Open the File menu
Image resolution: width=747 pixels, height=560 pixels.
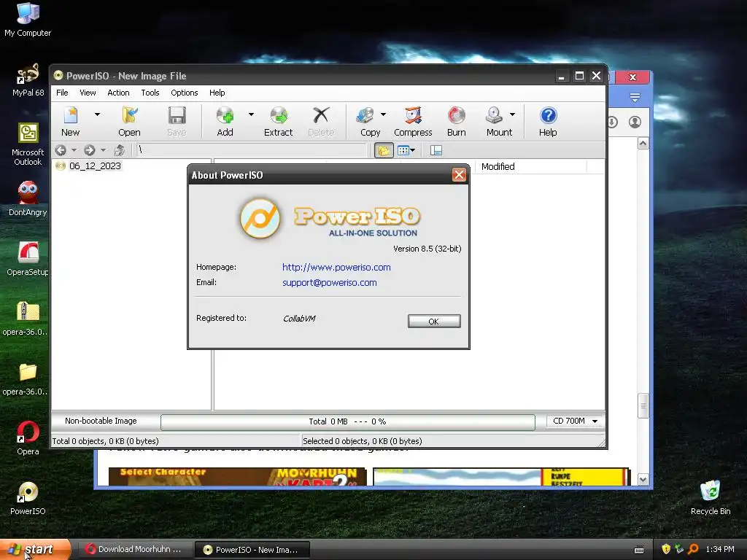point(63,93)
